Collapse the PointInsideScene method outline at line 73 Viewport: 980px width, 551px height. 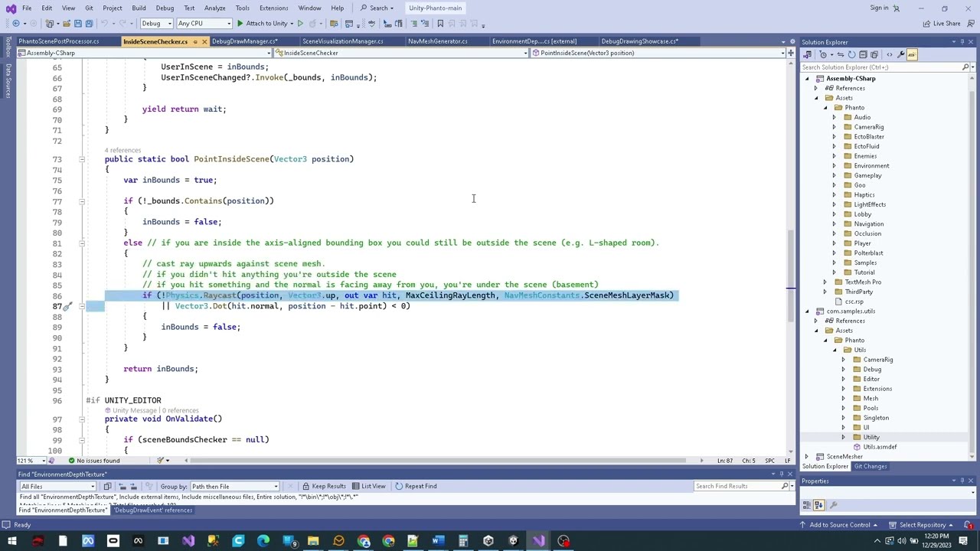[x=81, y=159]
